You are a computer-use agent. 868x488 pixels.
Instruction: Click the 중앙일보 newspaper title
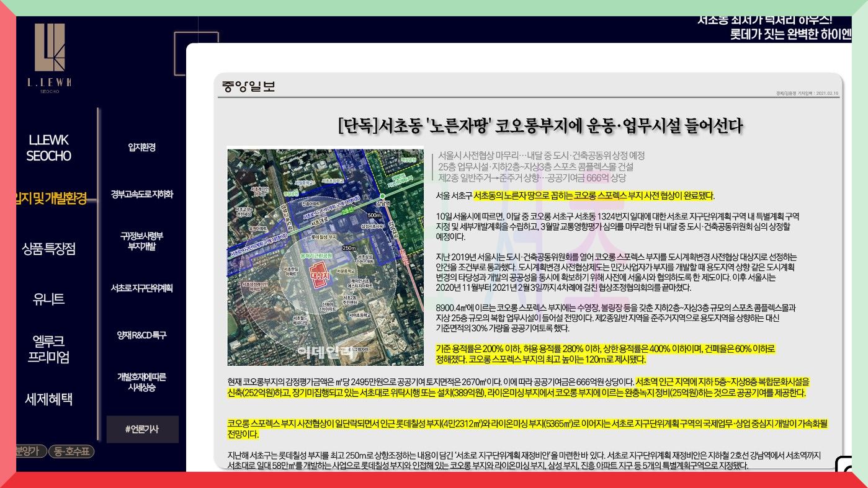pyautogui.click(x=248, y=87)
